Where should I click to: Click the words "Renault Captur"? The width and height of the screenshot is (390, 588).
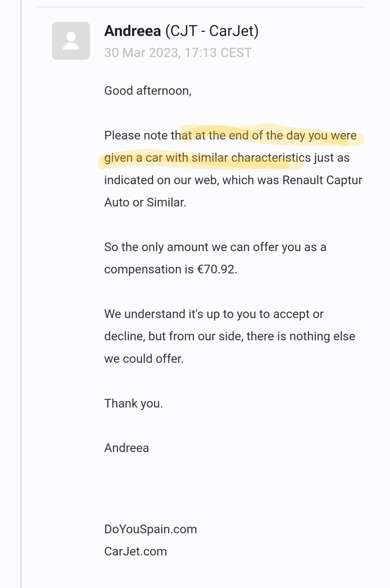click(322, 180)
